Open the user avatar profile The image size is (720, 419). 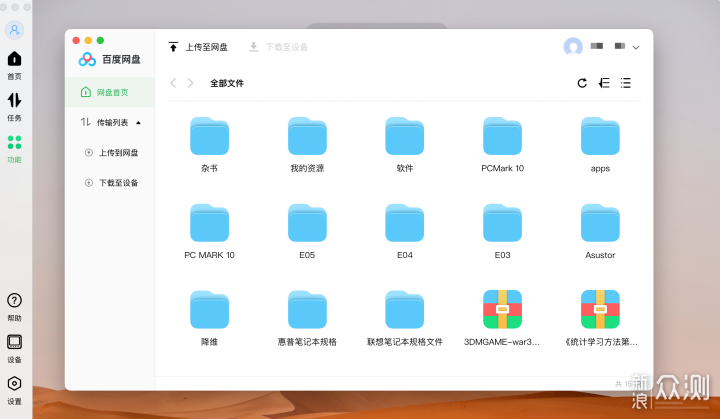click(573, 46)
